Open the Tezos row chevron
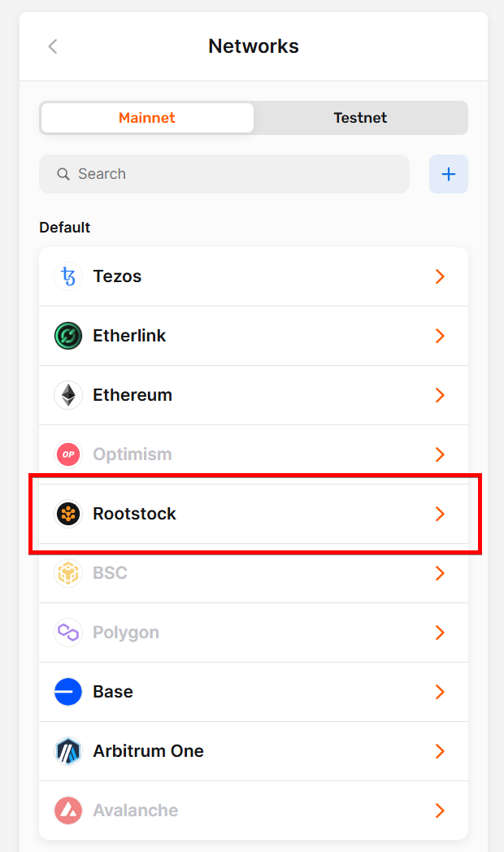 click(440, 276)
